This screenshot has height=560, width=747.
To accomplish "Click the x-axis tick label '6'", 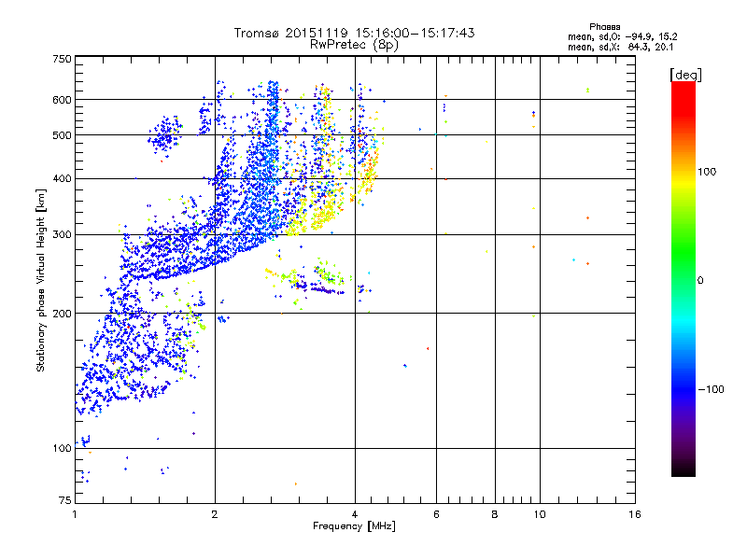I will 436,514.
